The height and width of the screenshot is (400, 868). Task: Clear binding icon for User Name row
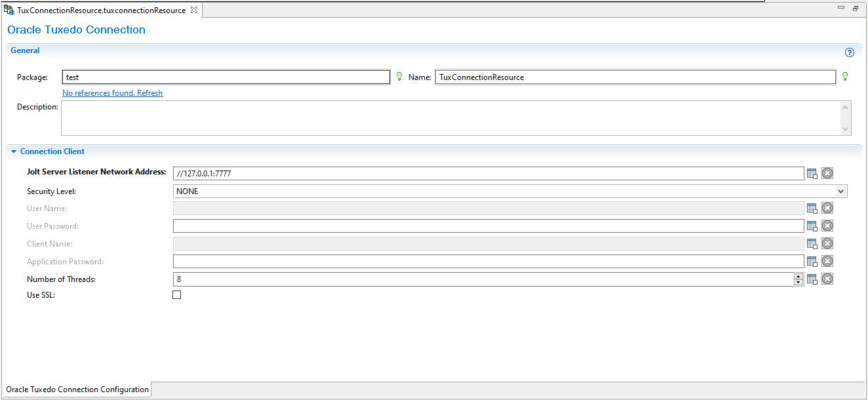click(827, 209)
